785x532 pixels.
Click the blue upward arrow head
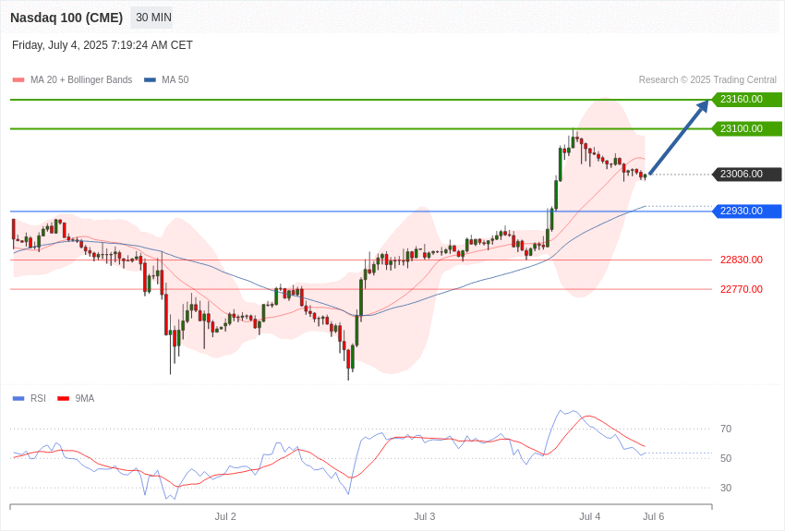[703, 105]
